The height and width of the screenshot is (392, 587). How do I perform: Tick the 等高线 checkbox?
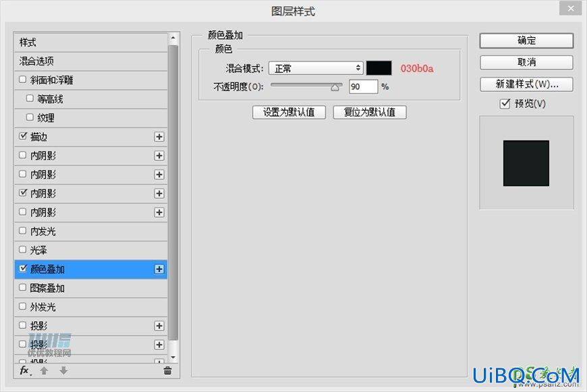[30, 98]
